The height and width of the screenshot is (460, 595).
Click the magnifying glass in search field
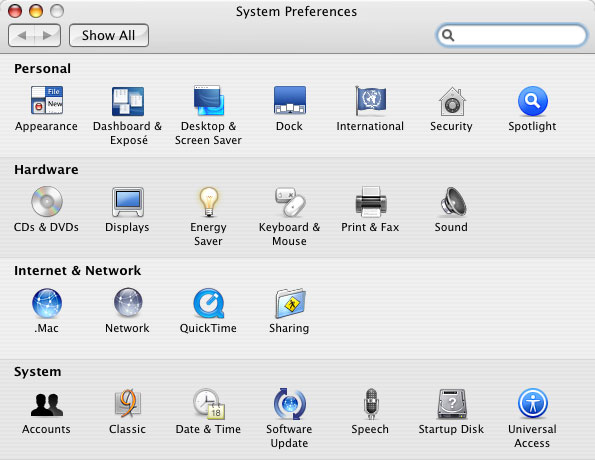pos(448,35)
